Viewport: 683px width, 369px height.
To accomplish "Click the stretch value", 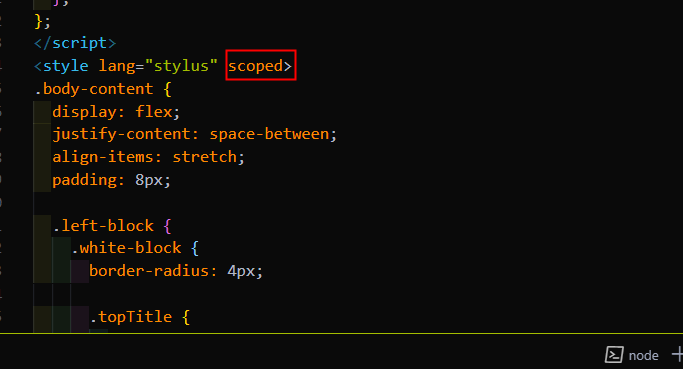I will click(204, 157).
